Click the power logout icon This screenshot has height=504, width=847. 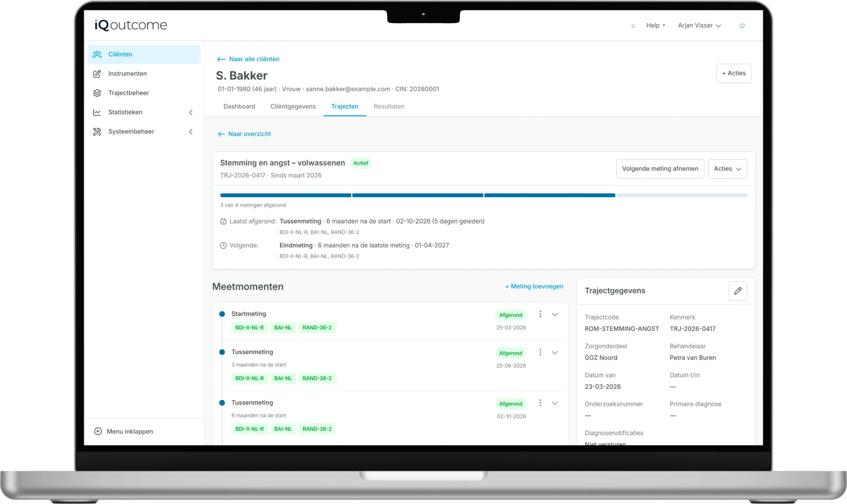pos(742,25)
